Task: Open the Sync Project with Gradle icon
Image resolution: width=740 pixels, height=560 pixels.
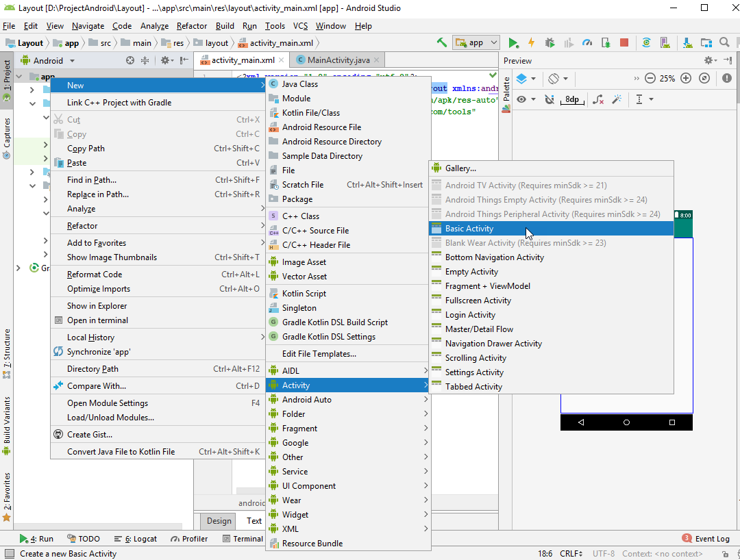Action: click(646, 43)
